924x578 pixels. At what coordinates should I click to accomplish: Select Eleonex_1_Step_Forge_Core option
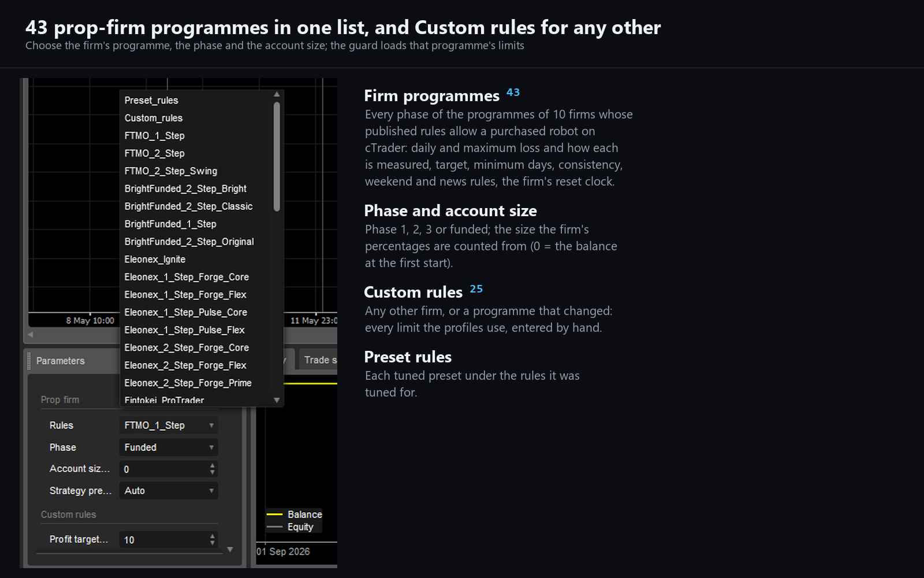coord(196,277)
